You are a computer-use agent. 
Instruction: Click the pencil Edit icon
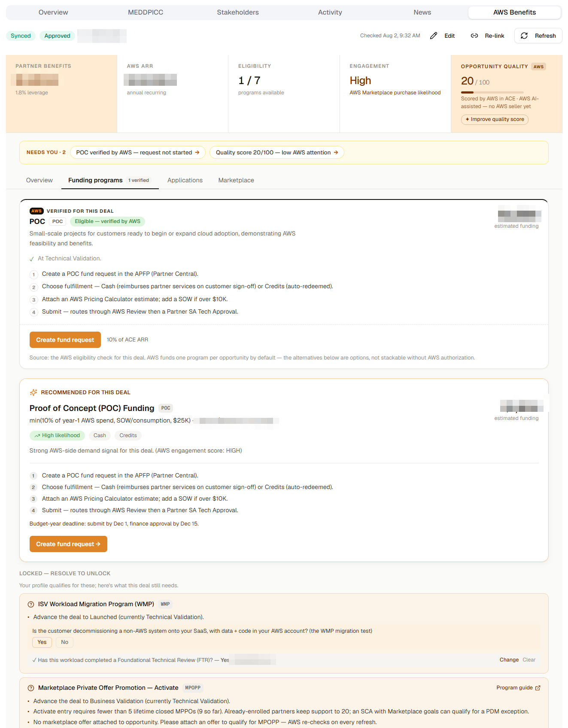(x=434, y=36)
